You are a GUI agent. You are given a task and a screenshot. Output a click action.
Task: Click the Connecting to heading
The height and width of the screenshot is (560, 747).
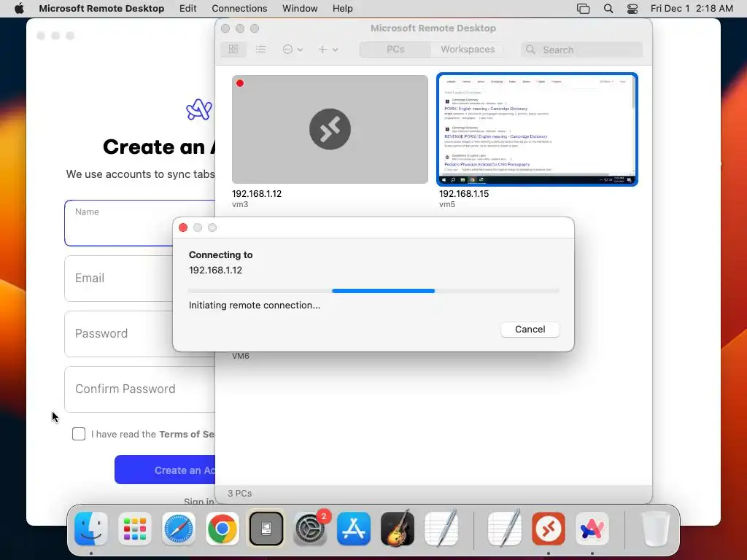[x=220, y=254]
